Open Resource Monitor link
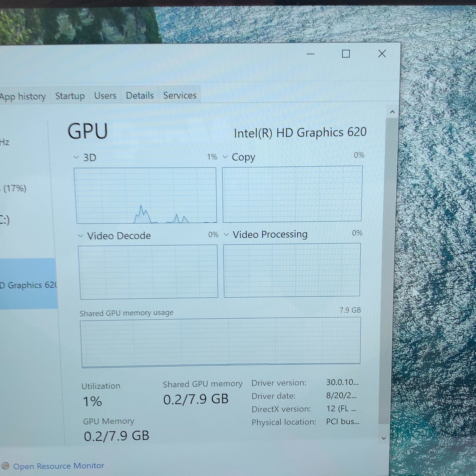Screen dimensions: 476x476 tap(59, 466)
